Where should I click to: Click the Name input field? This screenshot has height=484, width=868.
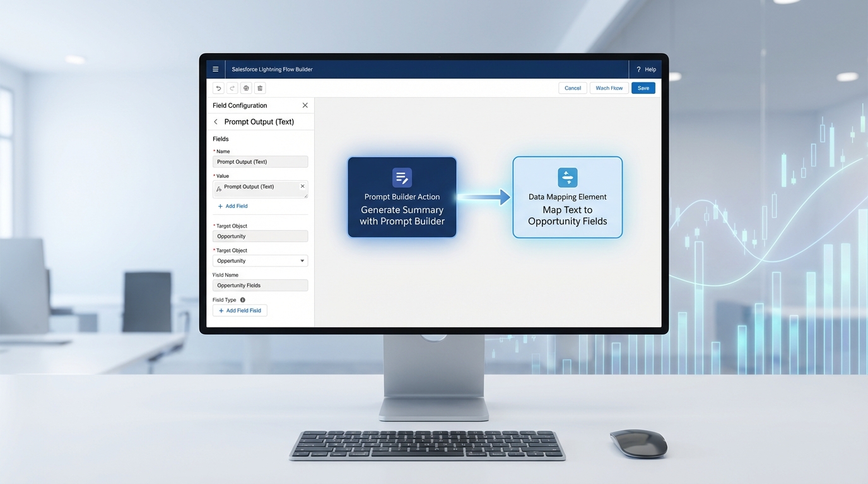coord(260,161)
